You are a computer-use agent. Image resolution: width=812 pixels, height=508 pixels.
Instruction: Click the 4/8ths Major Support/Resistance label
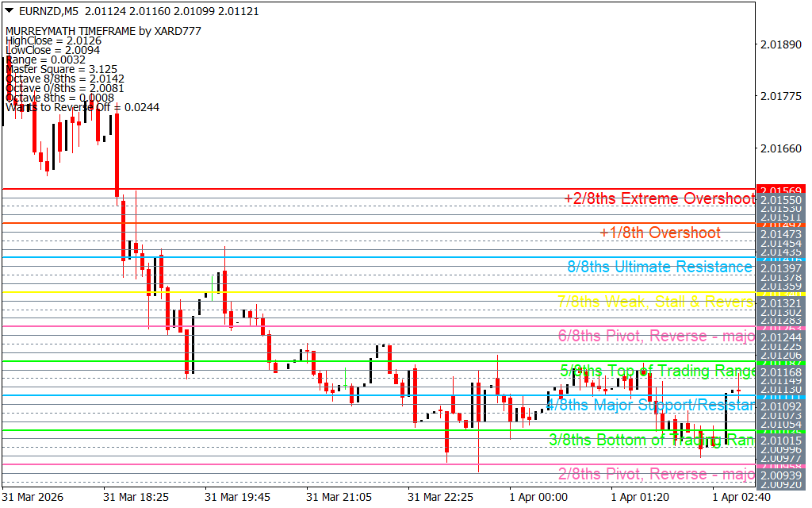[x=650, y=405]
